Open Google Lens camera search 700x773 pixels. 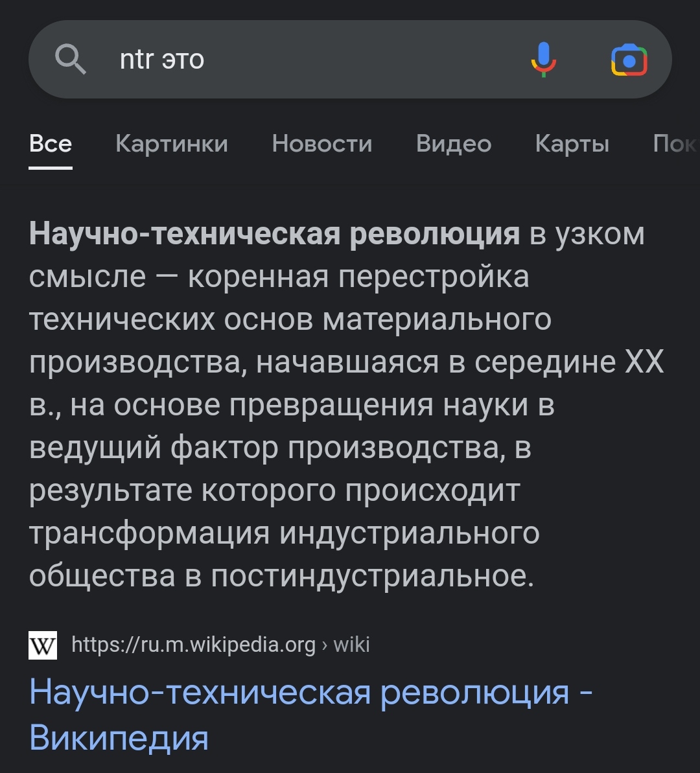point(629,60)
